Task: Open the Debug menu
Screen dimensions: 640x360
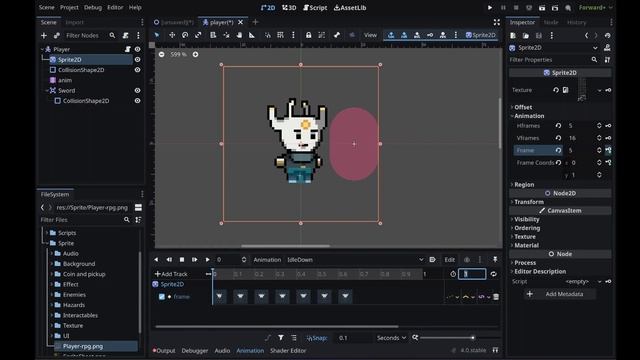Action: (93, 7)
